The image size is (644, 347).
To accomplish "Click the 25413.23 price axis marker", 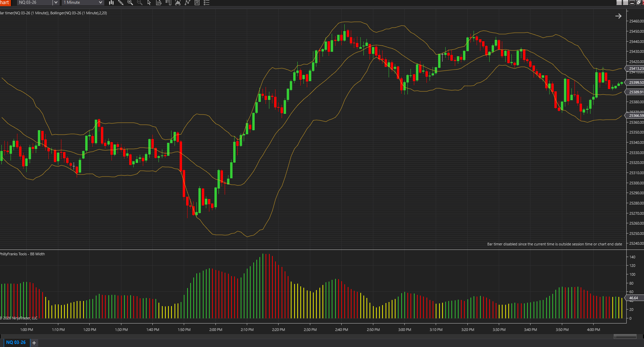I will point(634,69).
